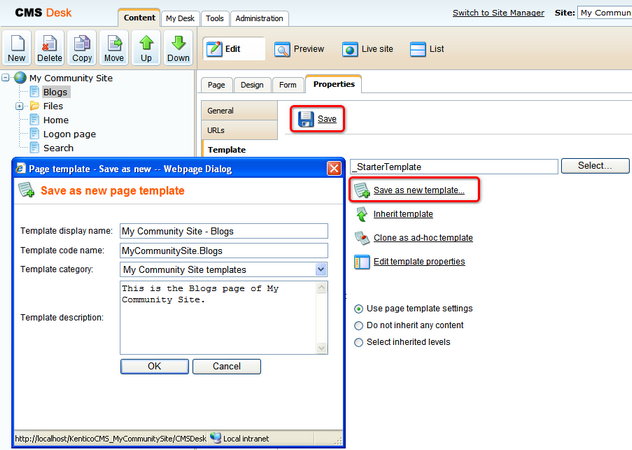The image size is (632, 450).
Task: Open Live site view
Action: point(368,49)
